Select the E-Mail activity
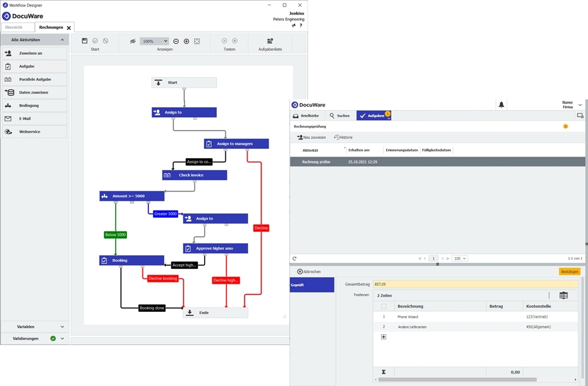Viewport: 588px width, 386px height. [35, 118]
